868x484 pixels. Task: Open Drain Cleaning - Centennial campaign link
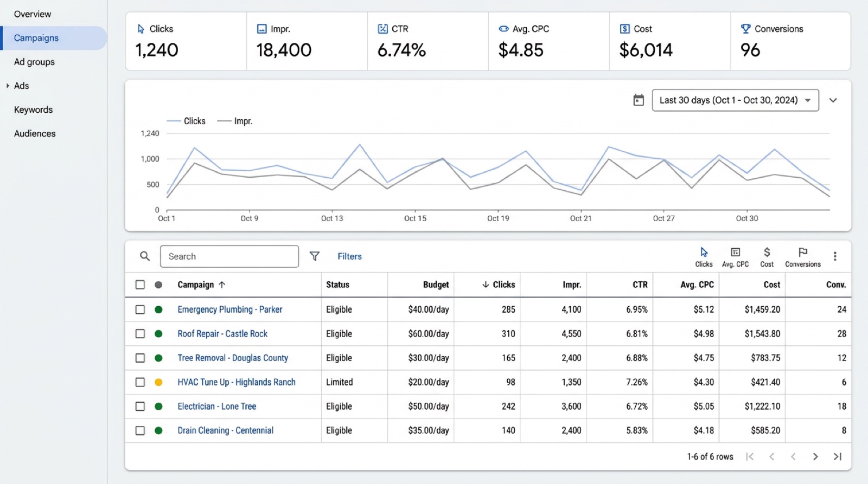(226, 430)
